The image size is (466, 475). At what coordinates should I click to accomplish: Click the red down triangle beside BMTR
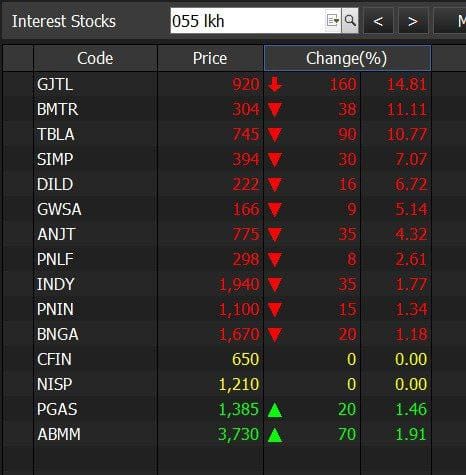click(275, 110)
